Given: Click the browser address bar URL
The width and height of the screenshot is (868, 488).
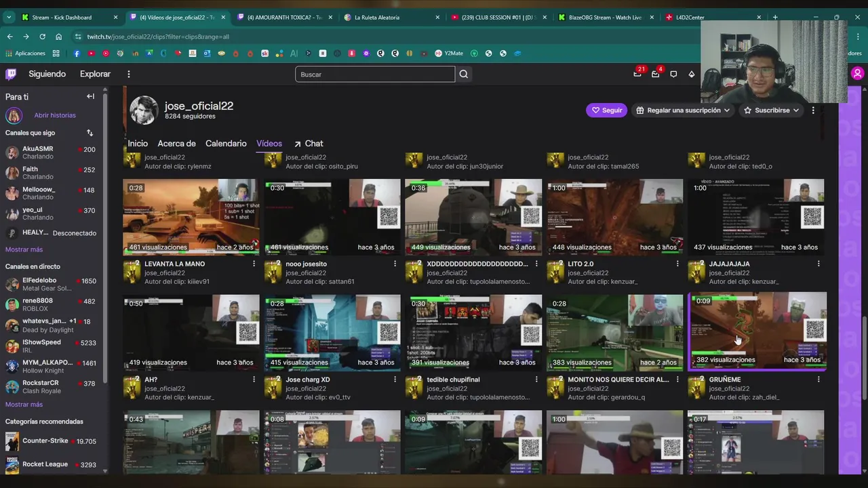Looking at the screenshot, I should [158, 37].
